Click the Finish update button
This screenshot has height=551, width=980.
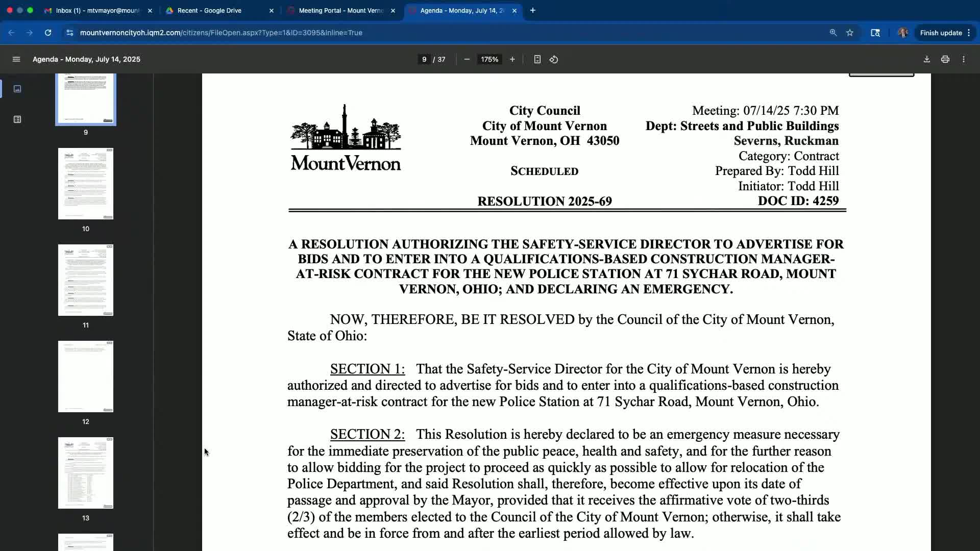(x=941, y=33)
